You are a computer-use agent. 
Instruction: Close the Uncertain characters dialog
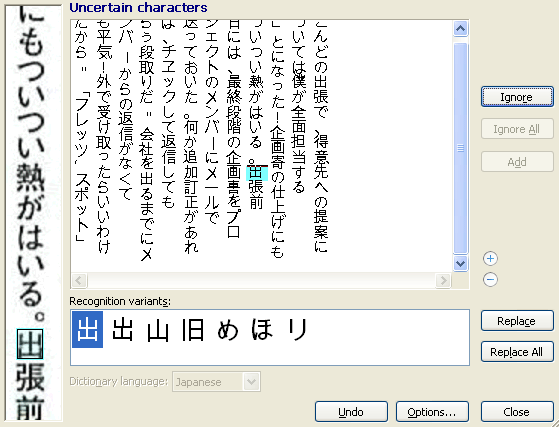click(x=517, y=412)
